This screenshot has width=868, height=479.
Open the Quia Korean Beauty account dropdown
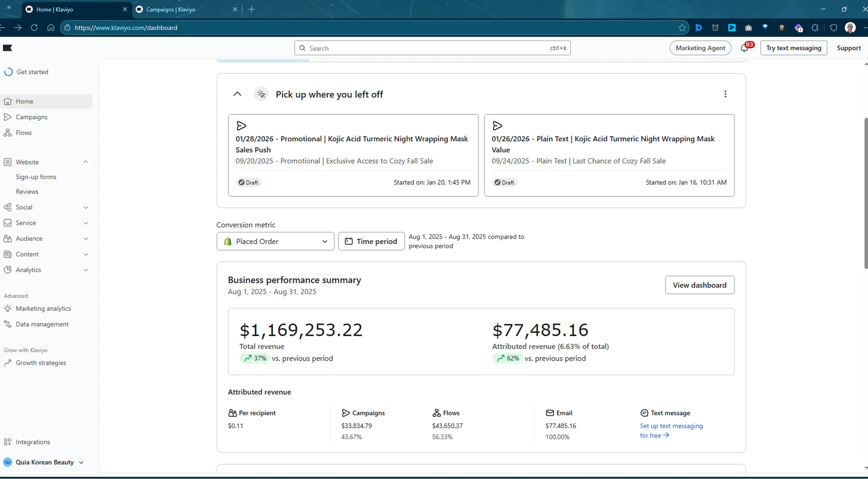pyautogui.click(x=81, y=462)
